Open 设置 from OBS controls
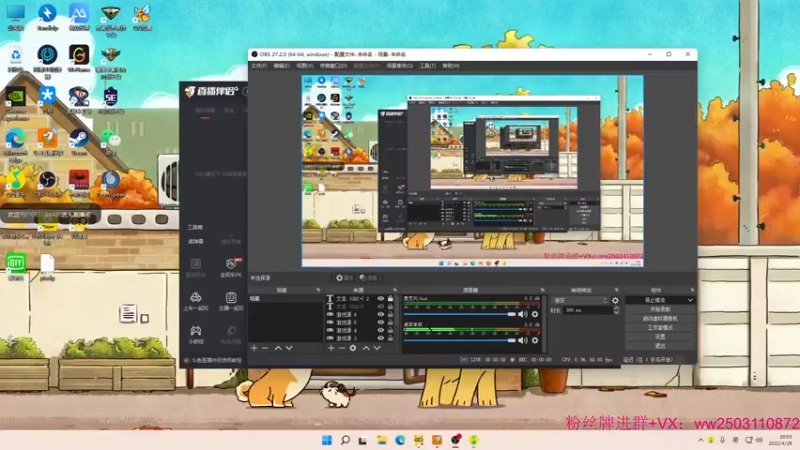This screenshot has height=450, width=800. 660,337
